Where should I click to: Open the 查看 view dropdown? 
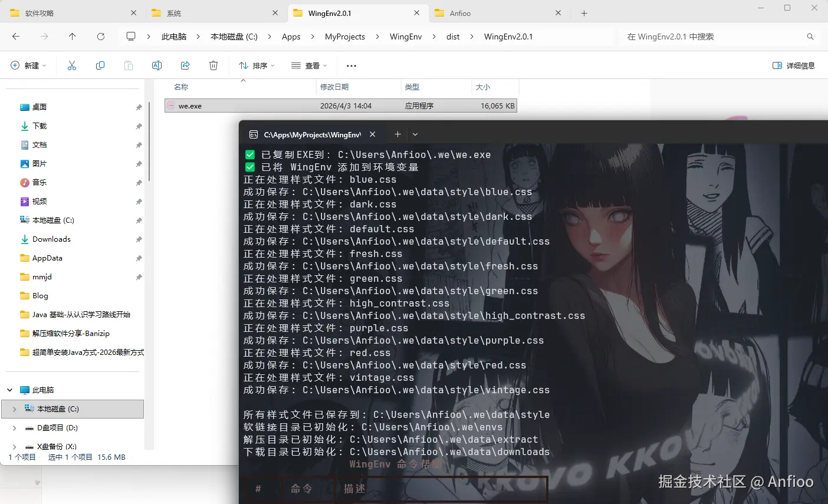coord(309,65)
